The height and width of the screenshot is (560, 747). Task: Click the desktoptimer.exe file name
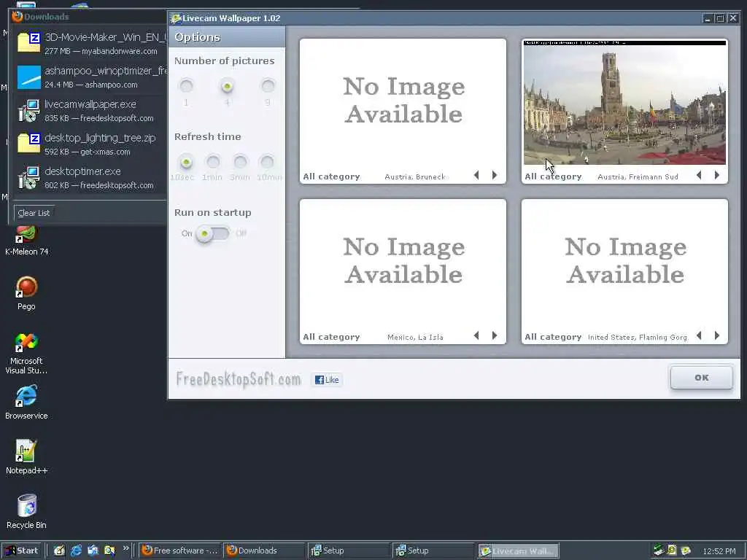[x=83, y=171]
